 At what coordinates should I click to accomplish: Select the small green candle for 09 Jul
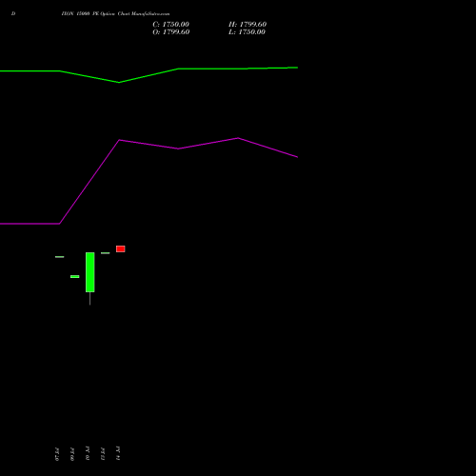coord(75,277)
